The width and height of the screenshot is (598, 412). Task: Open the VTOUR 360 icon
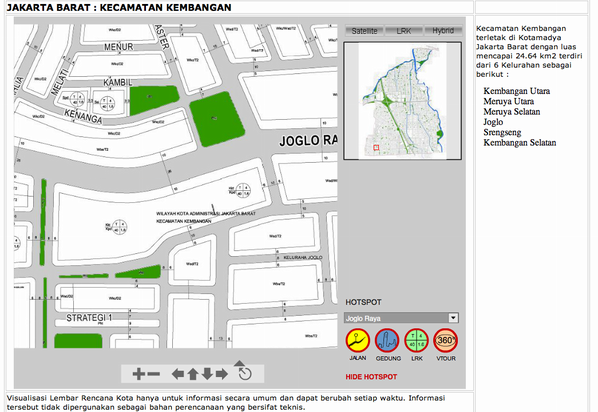(x=445, y=341)
